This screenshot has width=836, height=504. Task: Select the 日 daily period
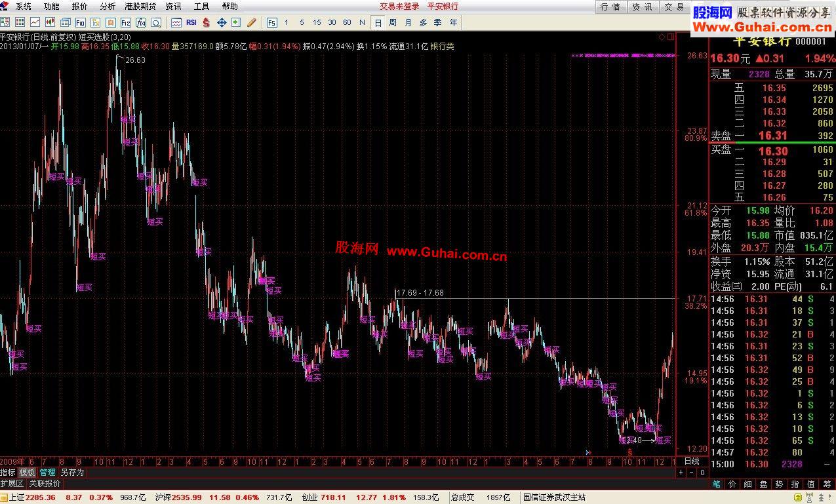(x=378, y=22)
